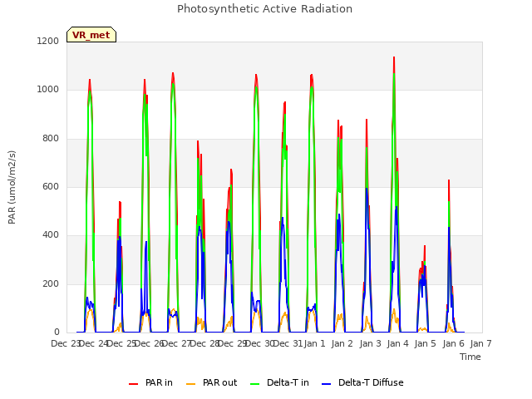Click the Jan 5 x-axis label
The height and width of the screenshot is (399, 532).
click(x=425, y=343)
